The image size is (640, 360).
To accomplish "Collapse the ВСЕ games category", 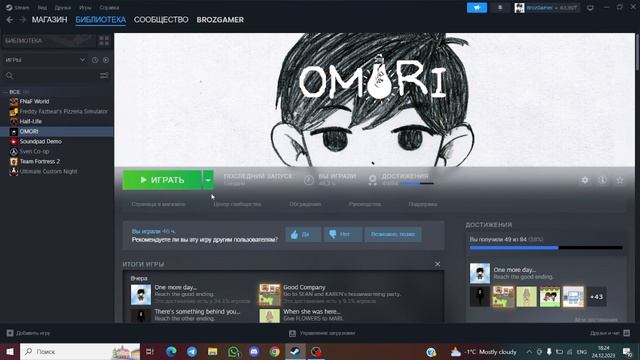I will click(x=16, y=92).
